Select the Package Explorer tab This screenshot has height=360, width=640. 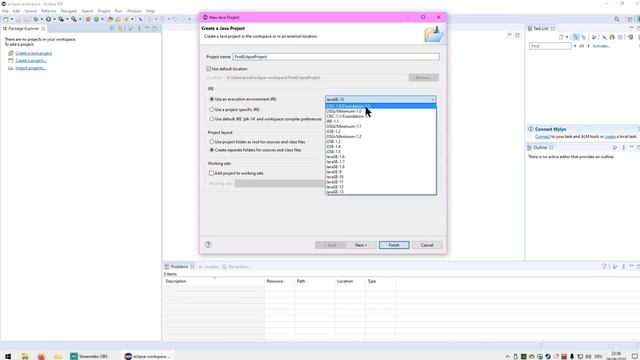pyautogui.click(x=24, y=29)
